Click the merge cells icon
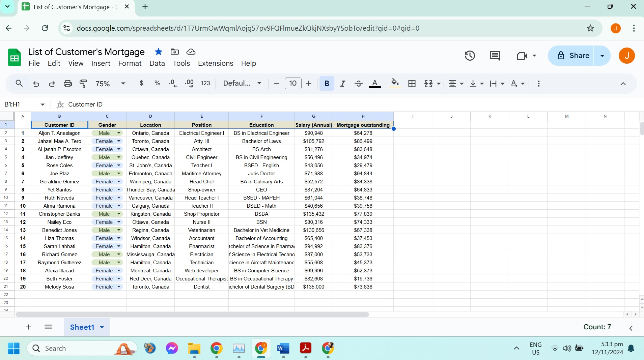This screenshot has width=644, height=360. (x=428, y=83)
